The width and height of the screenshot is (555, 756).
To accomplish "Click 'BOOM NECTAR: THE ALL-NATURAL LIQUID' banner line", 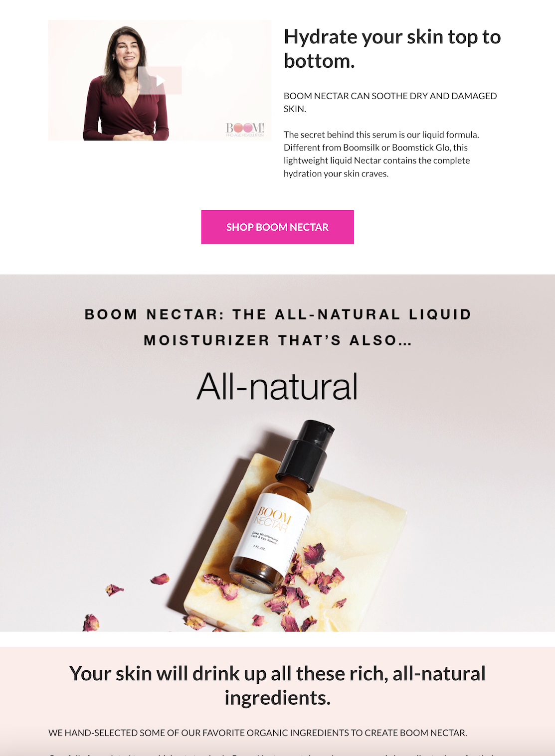I will point(278,314).
